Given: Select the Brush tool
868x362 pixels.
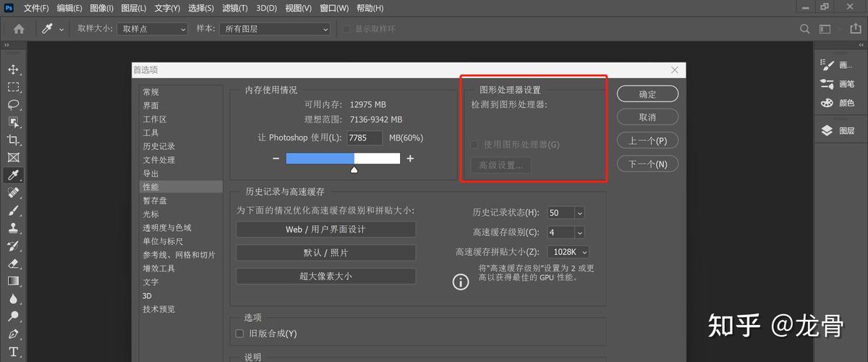Looking at the screenshot, I should pyautogui.click(x=13, y=211).
